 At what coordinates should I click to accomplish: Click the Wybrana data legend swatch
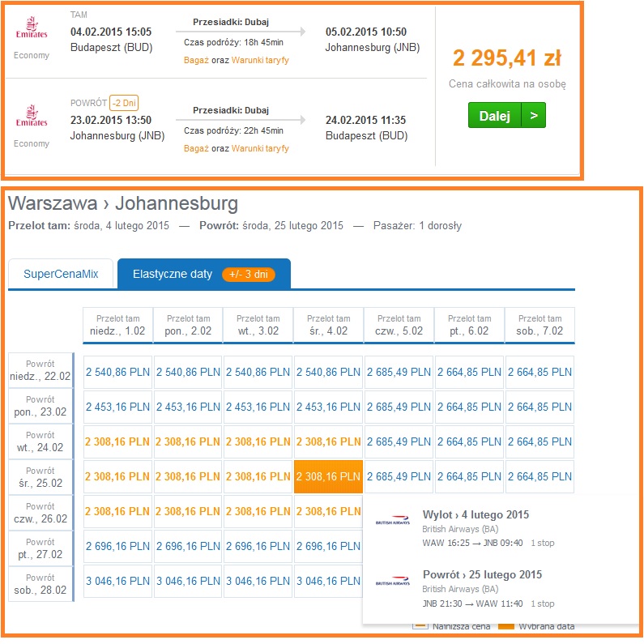[506, 626]
